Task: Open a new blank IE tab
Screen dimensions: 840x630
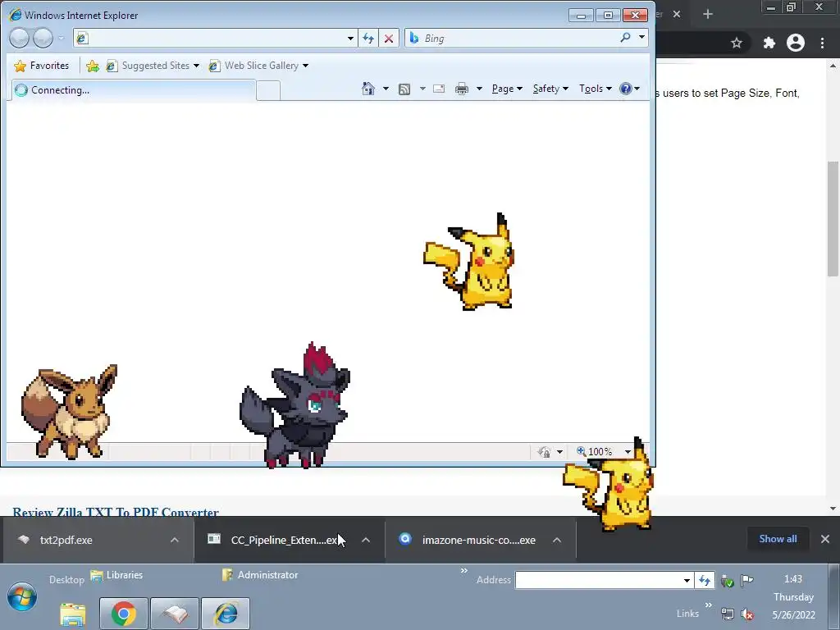Action: pos(268,90)
